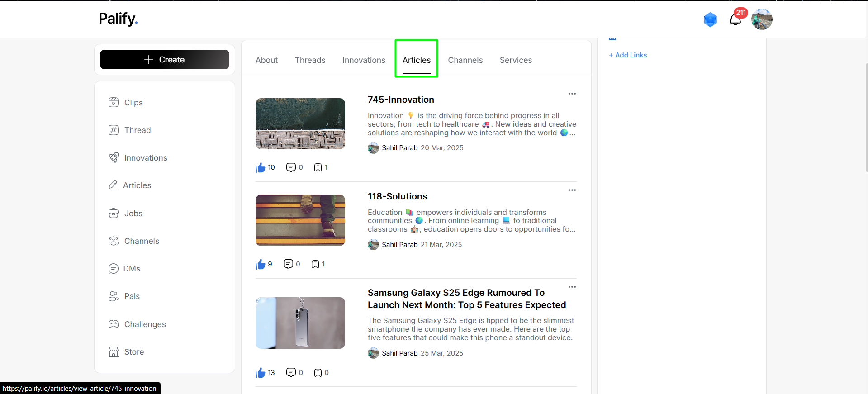The width and height of the screenshot is (868, 394).
Task: Switch to the Threads tab
Action: 310,60
